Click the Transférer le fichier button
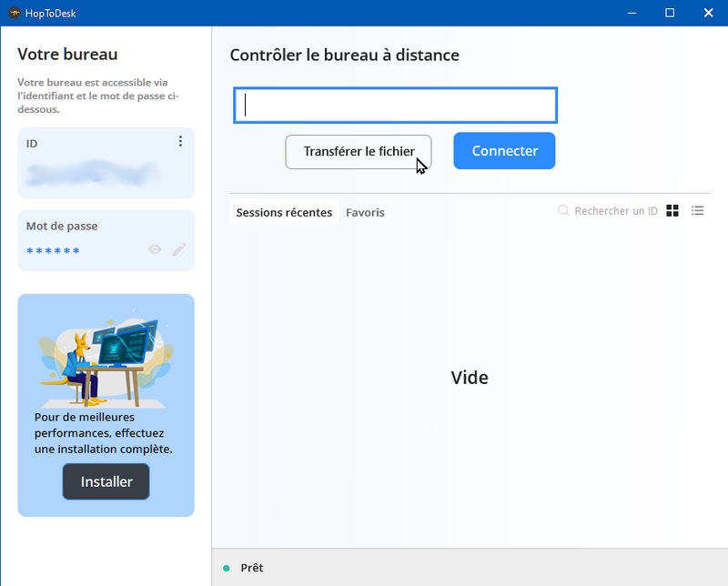 point(359,152)
